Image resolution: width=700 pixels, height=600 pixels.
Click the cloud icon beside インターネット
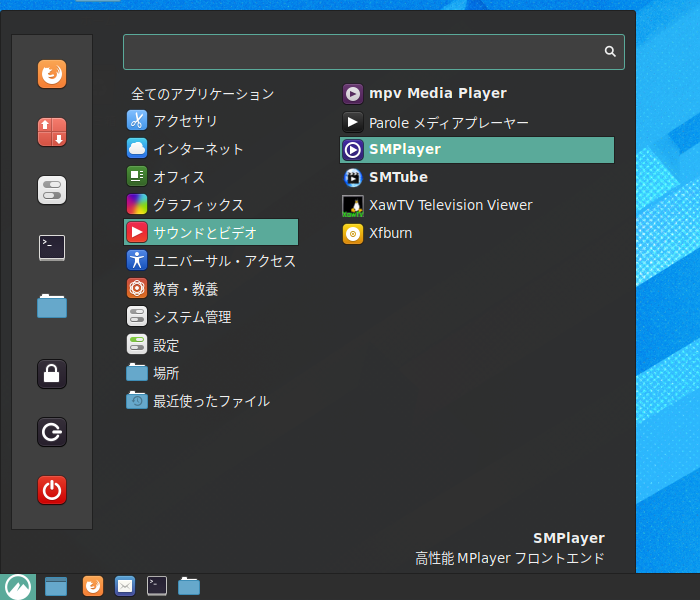click(x=137, y=148)
